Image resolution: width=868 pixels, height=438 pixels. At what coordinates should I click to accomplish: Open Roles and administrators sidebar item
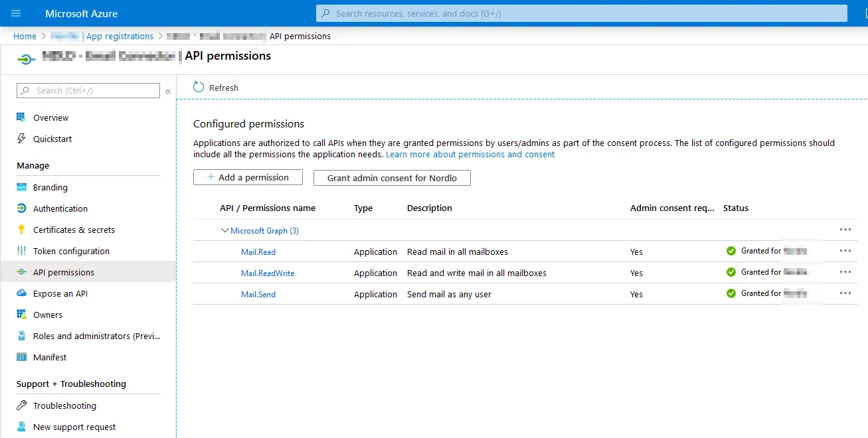click(96, 336)
